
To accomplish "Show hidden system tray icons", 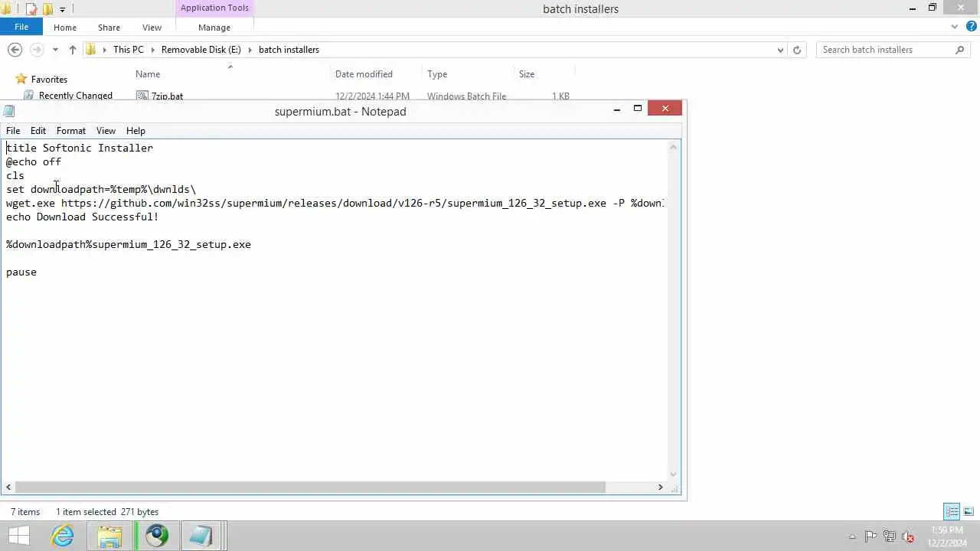I will (852, 536).
